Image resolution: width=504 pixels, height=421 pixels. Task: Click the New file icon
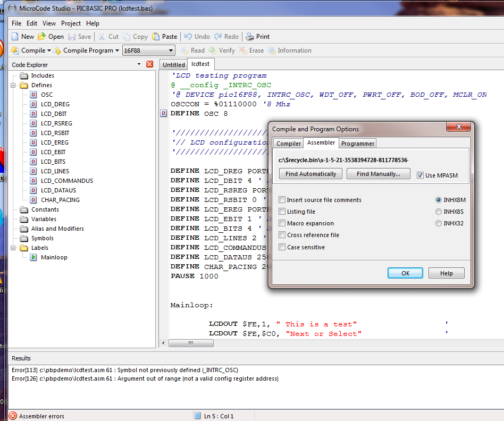click(15, 37)
